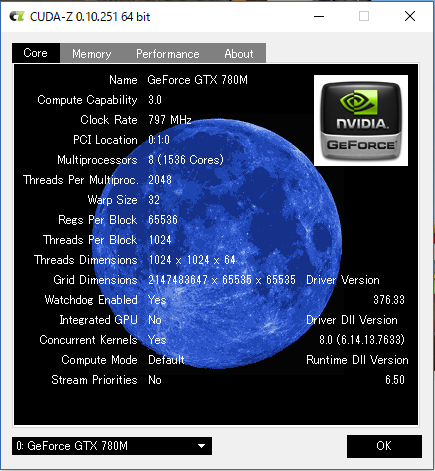Screen dimensions: 435x471
Task: Click the driver version number 376.33
Action: [x=389, y=300]
